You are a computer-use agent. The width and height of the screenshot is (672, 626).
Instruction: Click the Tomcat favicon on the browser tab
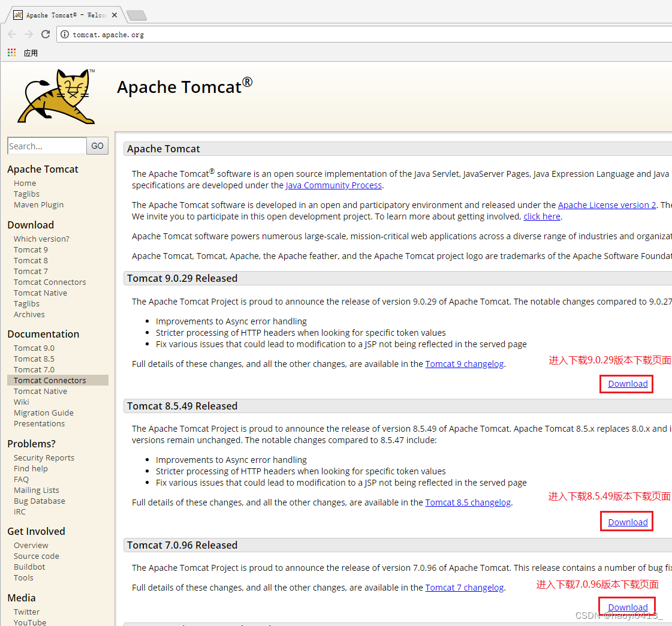tap(18, 14)
